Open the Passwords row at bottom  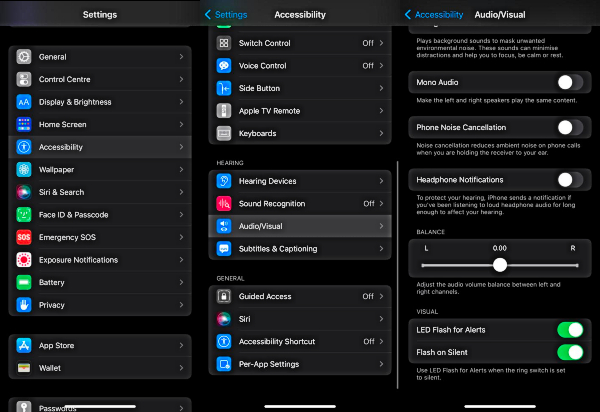(100, 405)
